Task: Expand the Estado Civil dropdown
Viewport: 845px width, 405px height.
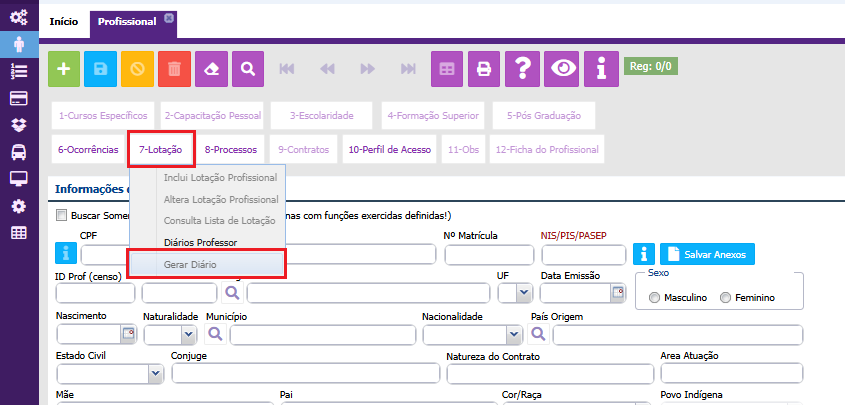Action: coord(155,373)
